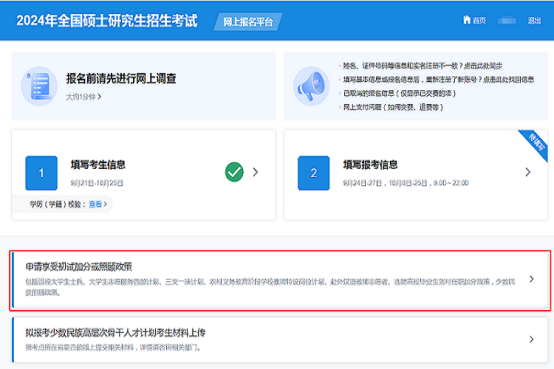
Task: Expand the 少数民族高层次骨干人才计划 materials arrow
Action: [x=531, y=339]
